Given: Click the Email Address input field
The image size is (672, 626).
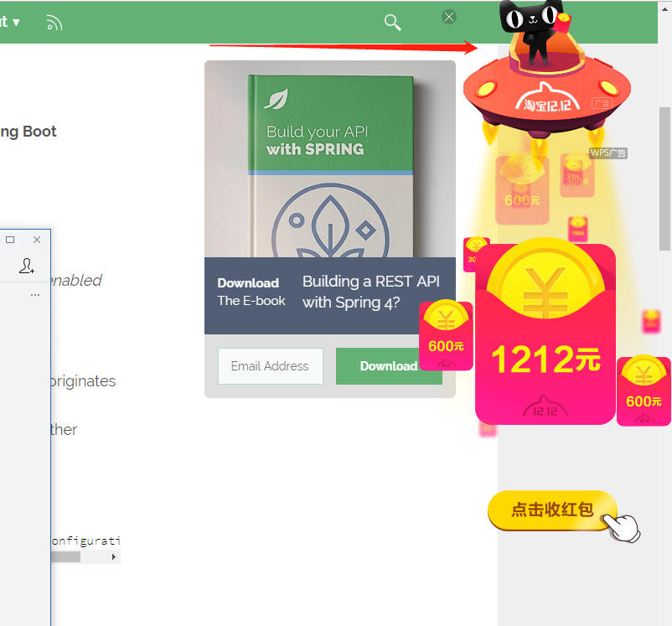Looking at the screenshot, I should pos(271,366).
